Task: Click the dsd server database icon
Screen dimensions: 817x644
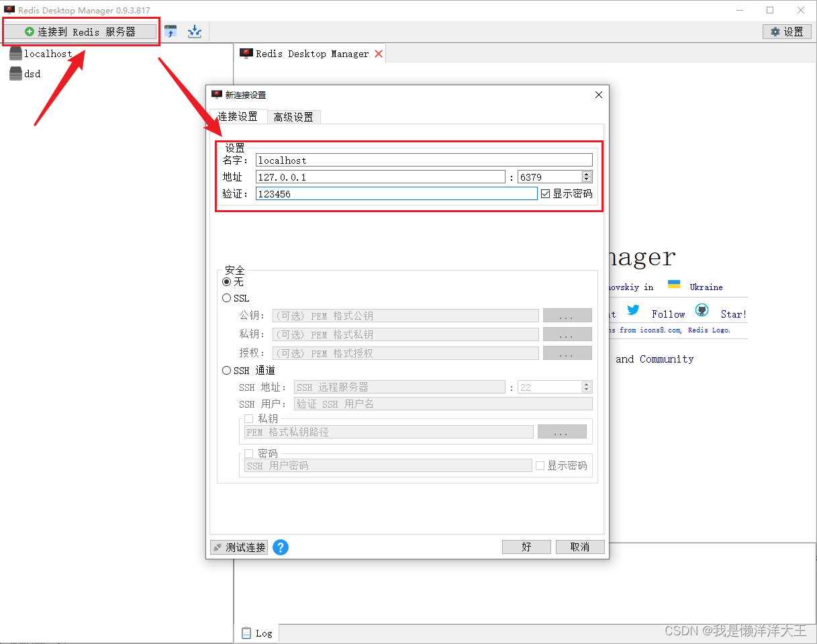Action: pos(15,74)
